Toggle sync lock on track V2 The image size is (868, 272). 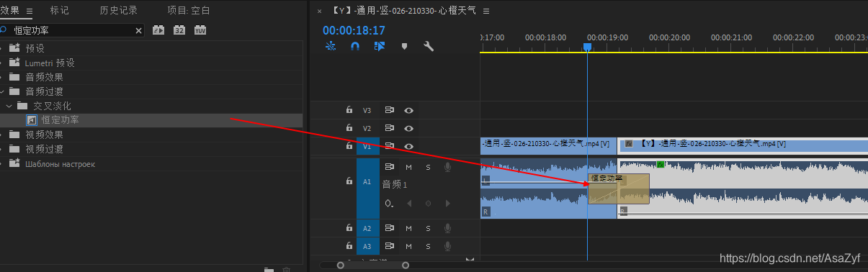click(389, 128)
